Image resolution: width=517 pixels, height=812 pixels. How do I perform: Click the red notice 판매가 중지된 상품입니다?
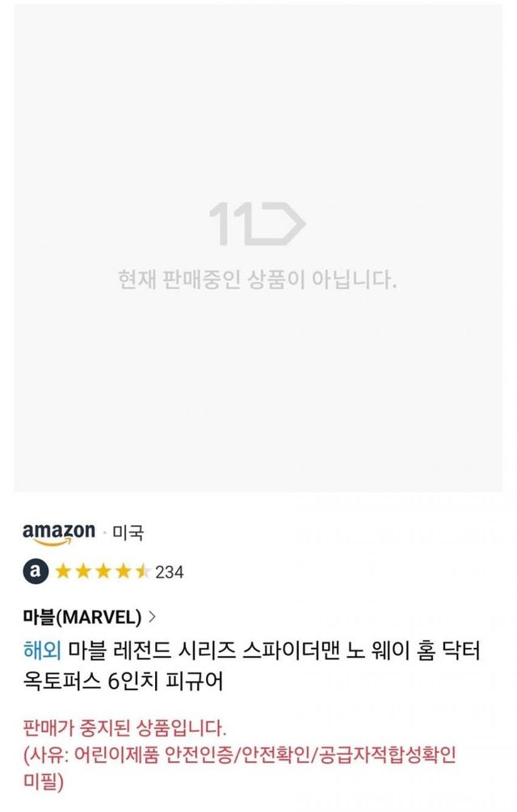124,728
